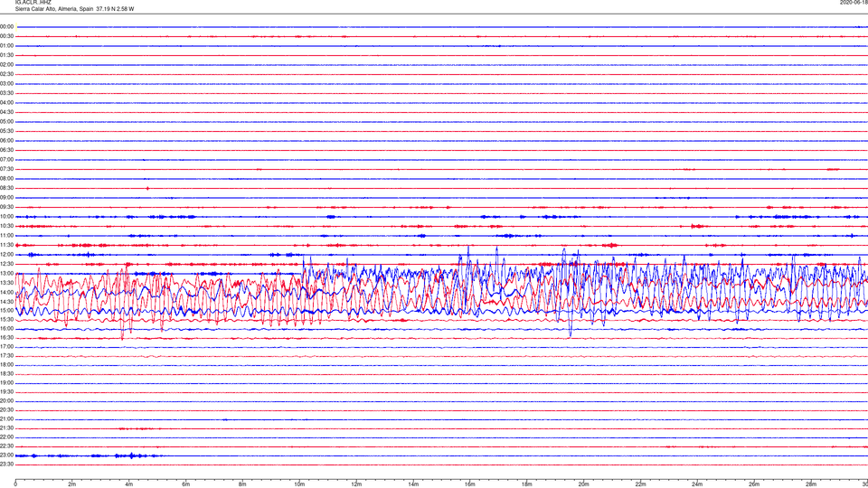Select the 05:00 row time label
Image resolution: width=868 pixels, height=488 pixels.
point(6,122)
